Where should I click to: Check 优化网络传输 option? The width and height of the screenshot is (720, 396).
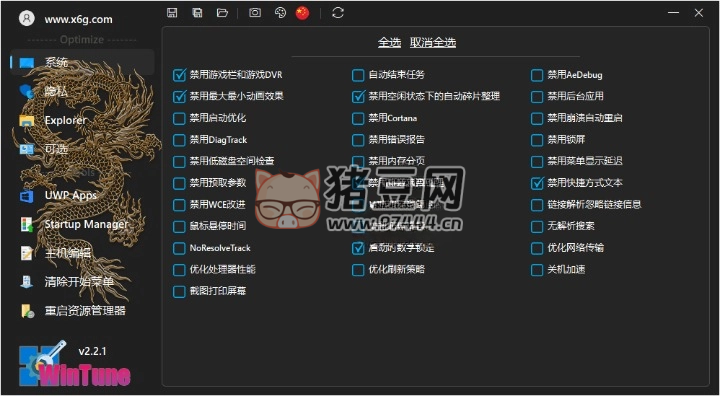[x=537, y=249]
